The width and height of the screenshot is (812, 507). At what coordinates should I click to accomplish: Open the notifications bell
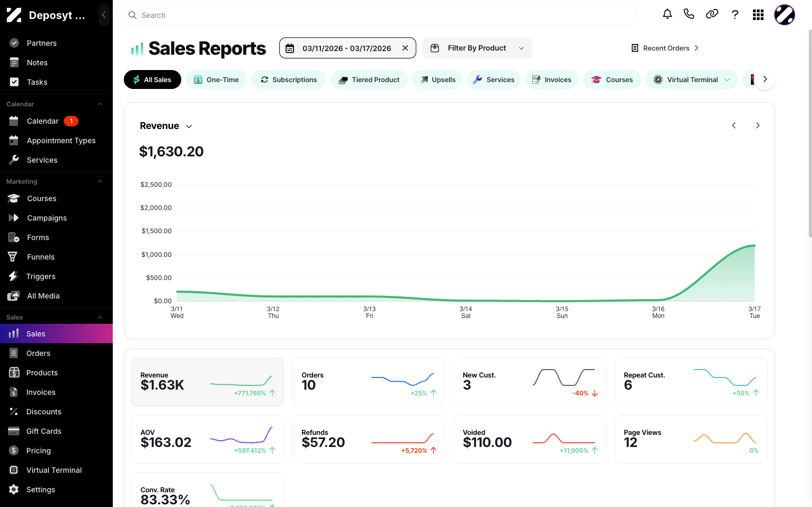coord(667,14)
